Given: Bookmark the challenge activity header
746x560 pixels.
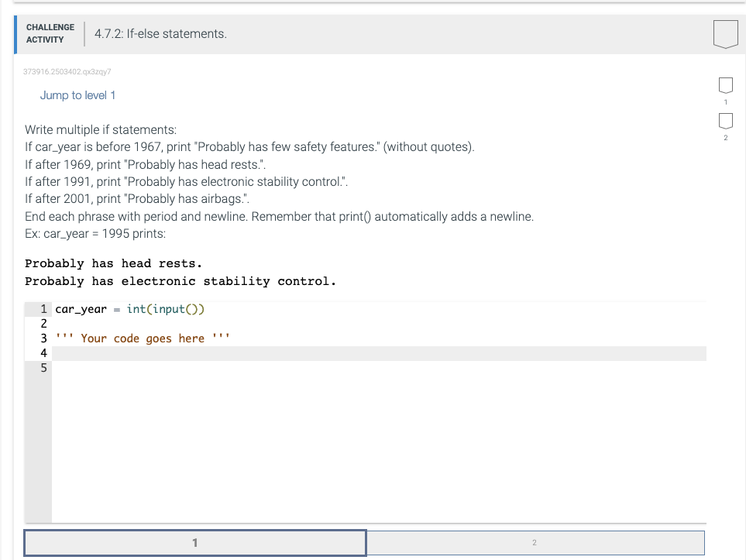Looking at the screenshot, I should pos(724,33).
